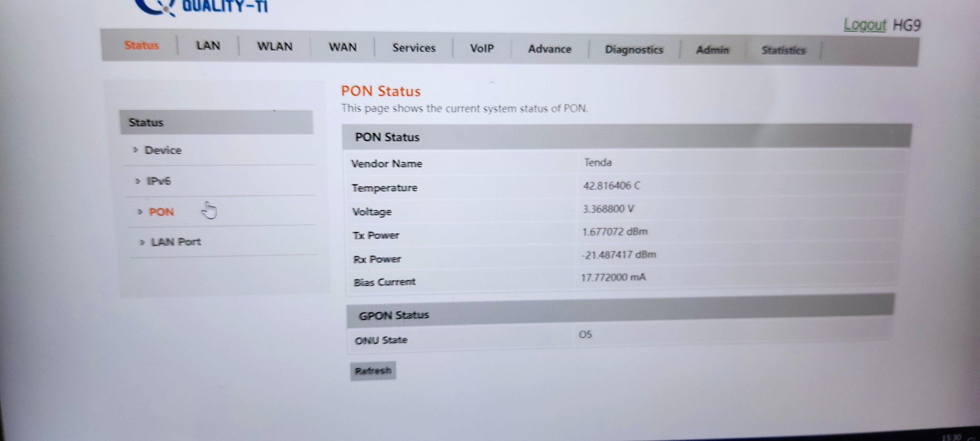Click the arrow icon beside LAN Port
Screen dimensions: 980x441
click(142, 242)
